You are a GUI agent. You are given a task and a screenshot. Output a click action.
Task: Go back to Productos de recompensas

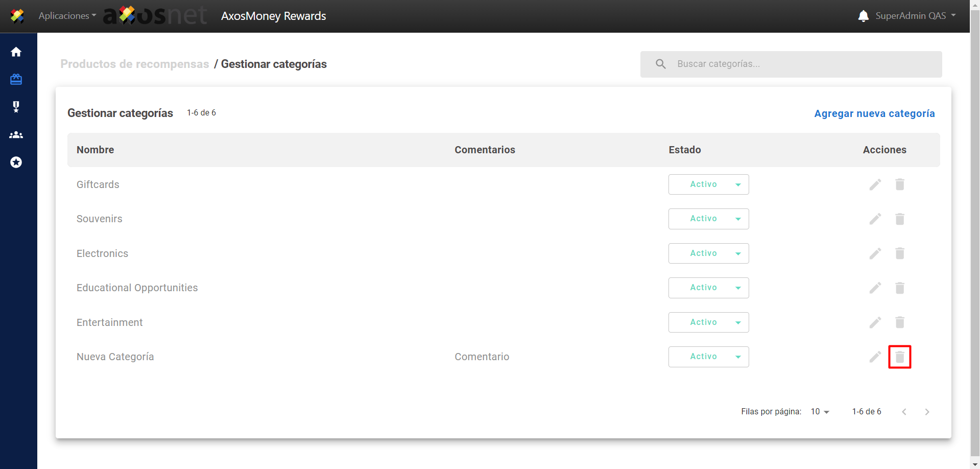(x=135, y=64)
